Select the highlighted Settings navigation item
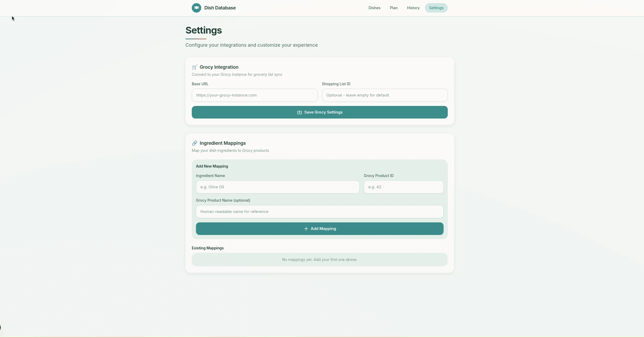 (436, 8)
